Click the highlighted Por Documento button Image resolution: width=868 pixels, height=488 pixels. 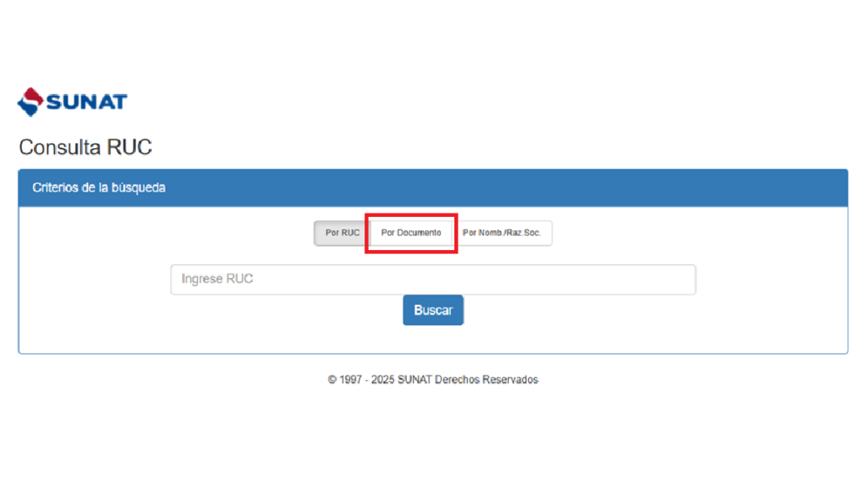411,233
